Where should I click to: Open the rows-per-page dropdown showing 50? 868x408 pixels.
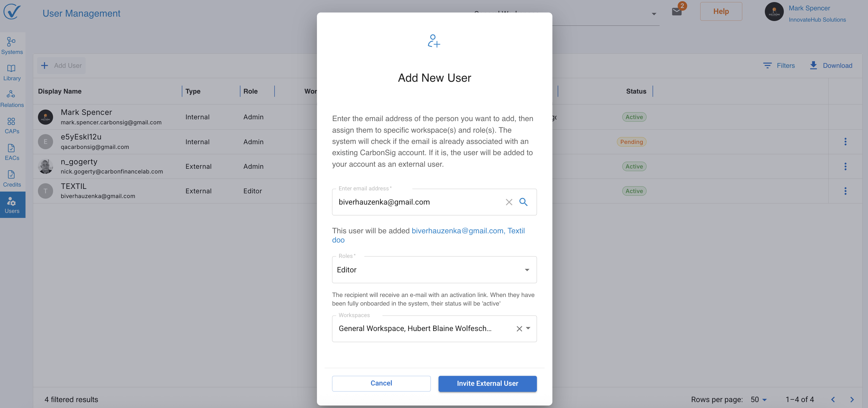(x=759, y=400)
